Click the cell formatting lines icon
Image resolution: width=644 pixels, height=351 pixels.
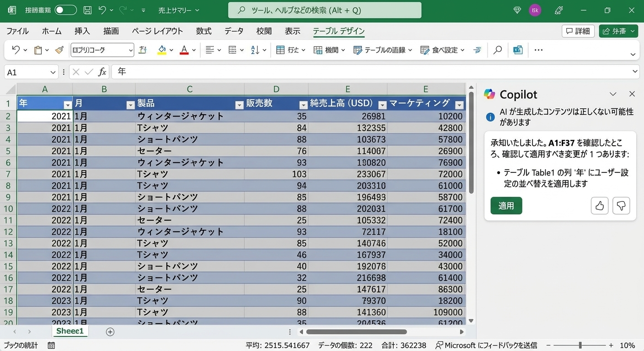pos(232,50)
